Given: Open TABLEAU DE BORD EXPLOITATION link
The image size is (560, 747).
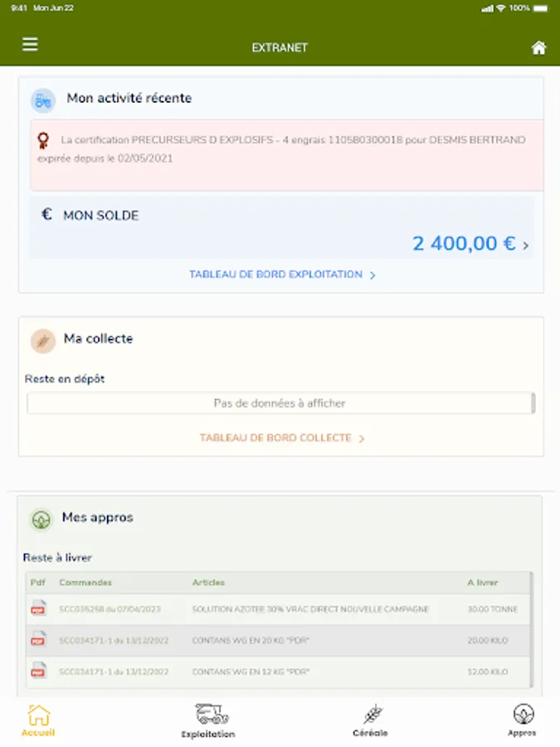Looking at the screenshot, I should (282, 275).
